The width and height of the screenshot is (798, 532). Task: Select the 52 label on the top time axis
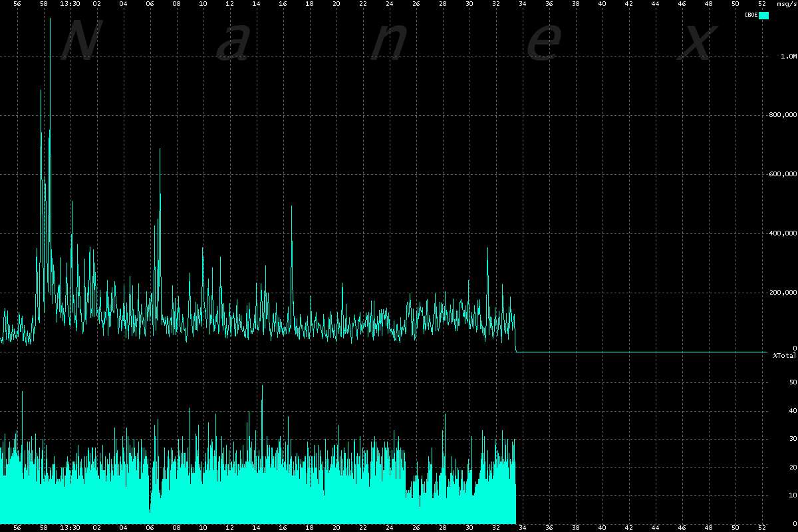pos(762,3)
